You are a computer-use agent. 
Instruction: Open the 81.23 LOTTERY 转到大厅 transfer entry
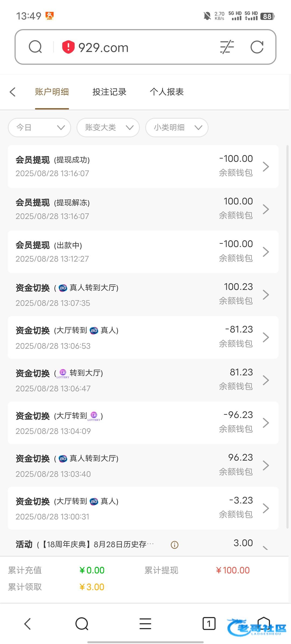tap(143, 380)
